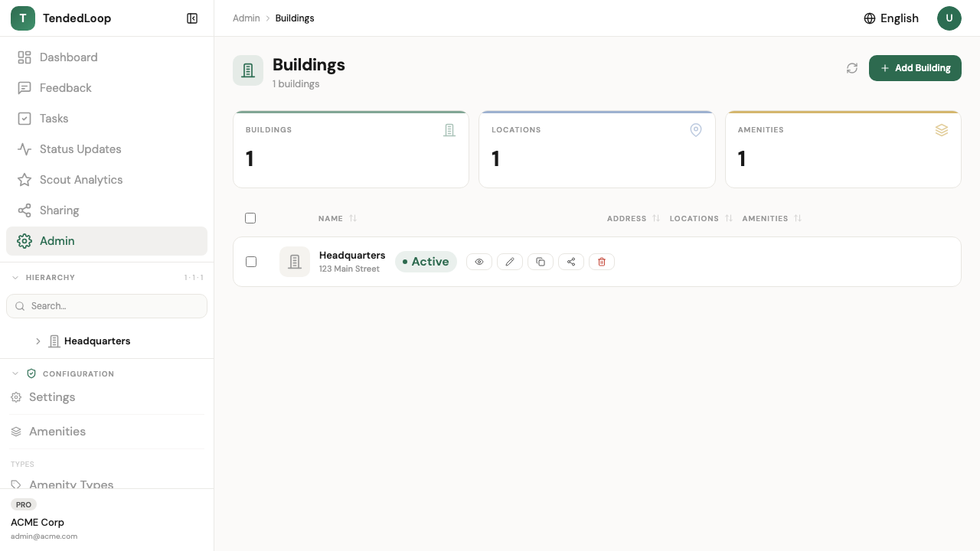Navigate to Status Updates in the sidebar
Viewport: 980px width, 551px height.
[x=80, y=148]
